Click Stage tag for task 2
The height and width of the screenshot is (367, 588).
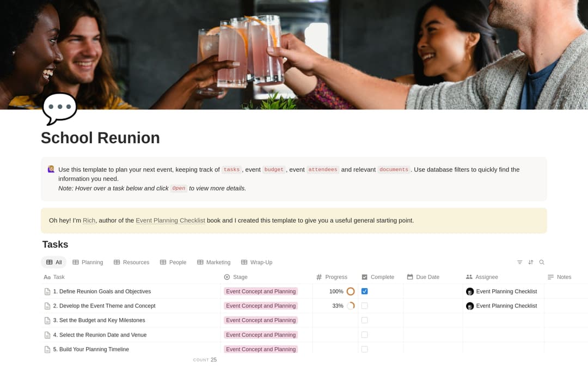pyautogui.click(x=261, y=306)
